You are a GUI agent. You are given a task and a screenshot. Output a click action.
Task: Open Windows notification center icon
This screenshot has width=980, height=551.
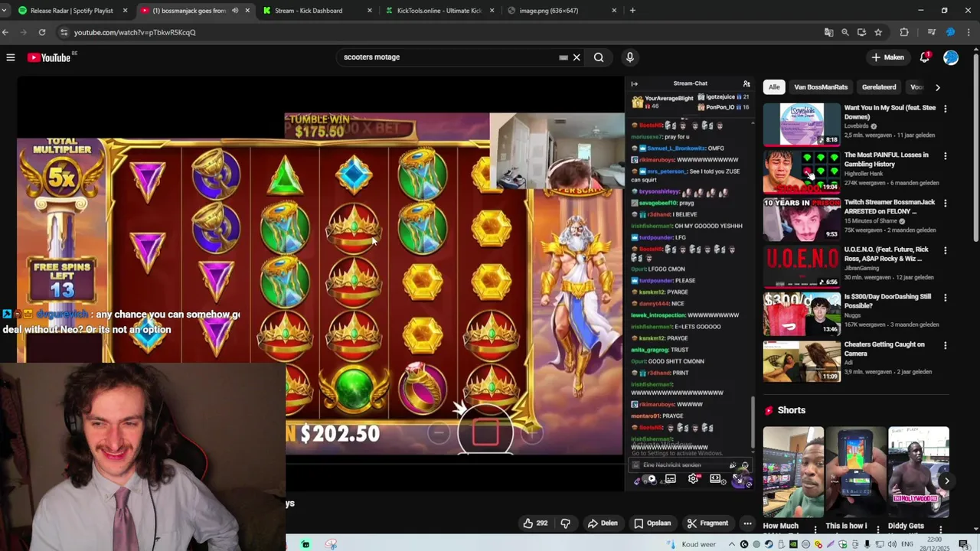[x=963, y=544]
